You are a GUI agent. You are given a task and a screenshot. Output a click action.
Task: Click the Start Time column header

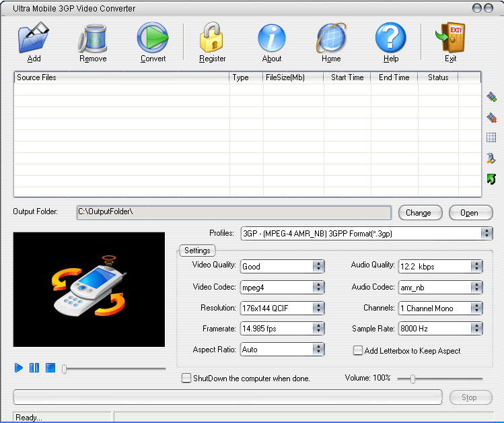[x=347, y=77]
